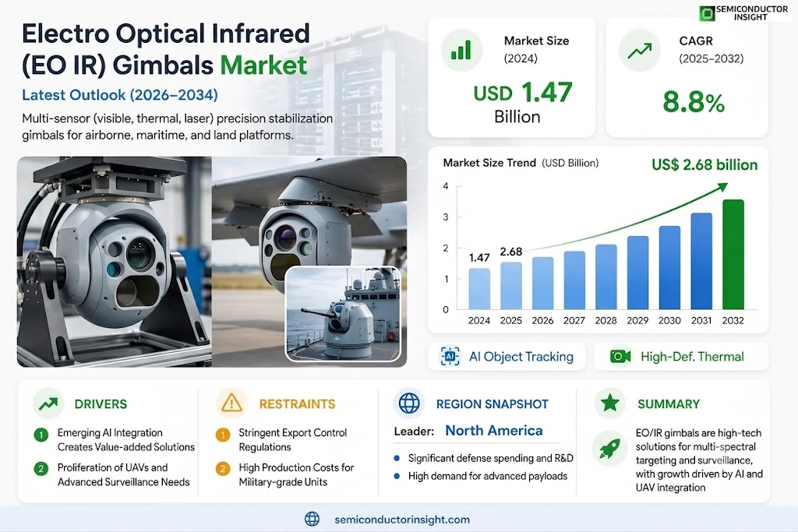This screenshot has height=532, width=798.
Task: Click the 2028 bar in chart
Action: (606, 277)
